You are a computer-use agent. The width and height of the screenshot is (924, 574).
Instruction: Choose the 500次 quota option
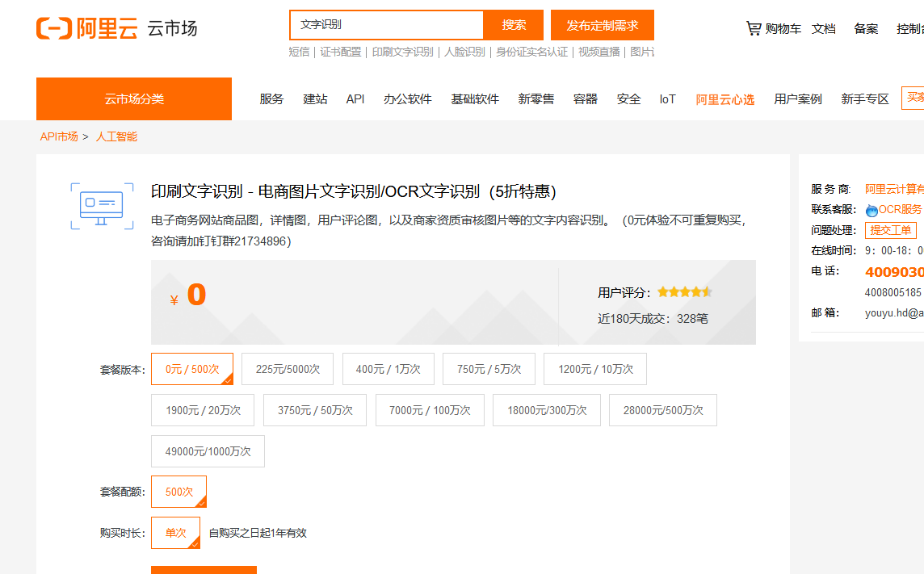click(x=179, y=492)
